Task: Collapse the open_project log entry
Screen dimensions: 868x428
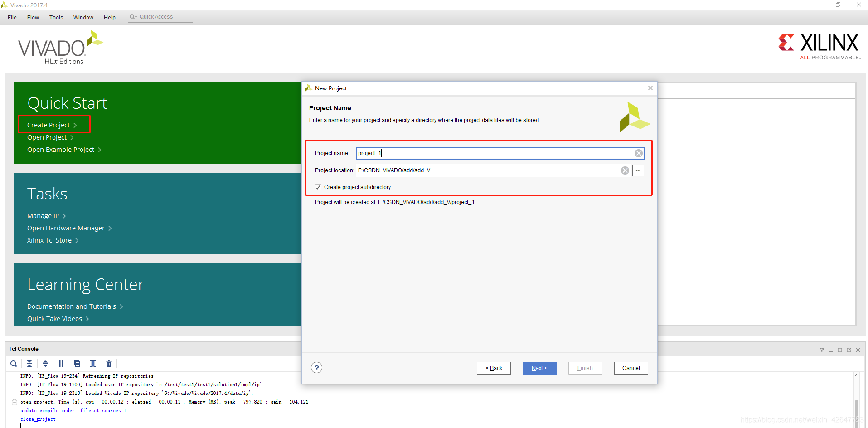Action: (x=15, y=402)
